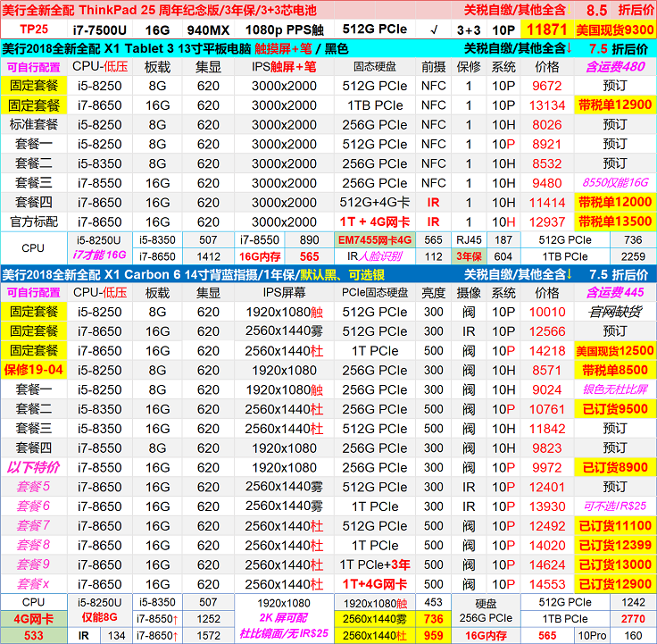Select the IR人脸识别 option cell

(375, 256)
